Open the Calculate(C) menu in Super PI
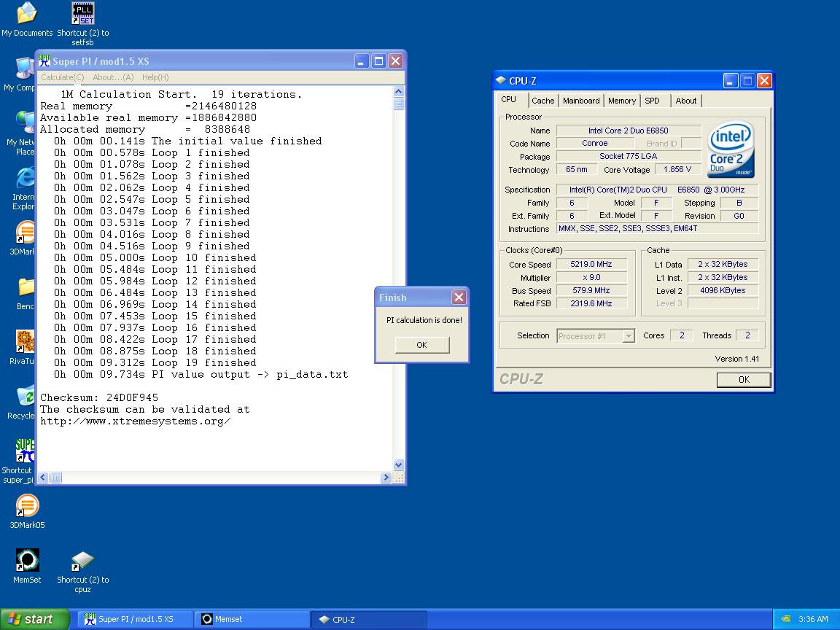Image resolution: width=840 pixels, height=630 pixels. point(63,77)
